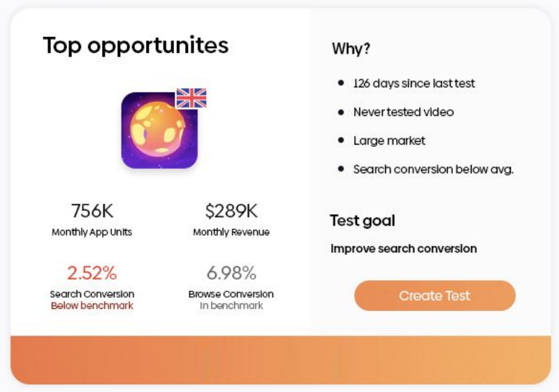Click the 6.98% browse conversion figure
The image size is (559, 392).
pyautogui.click(x=231, y=273)
